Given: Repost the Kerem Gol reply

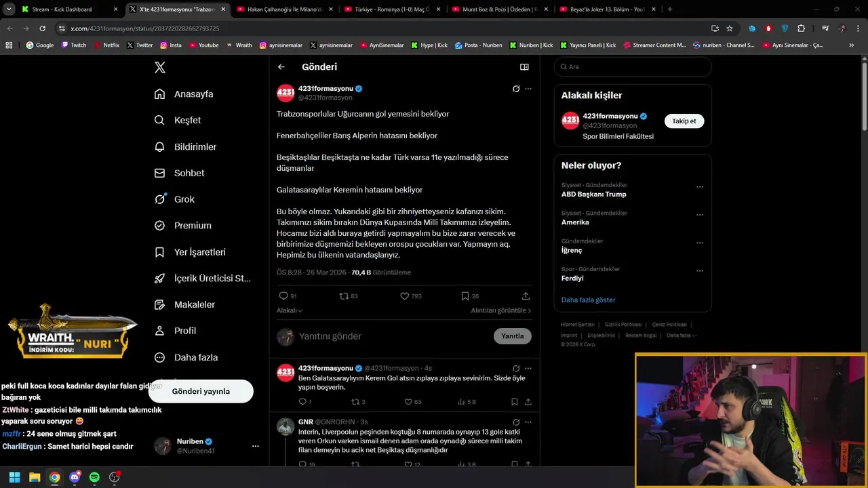Looking at the screenshot, I should tap(357, 402).
